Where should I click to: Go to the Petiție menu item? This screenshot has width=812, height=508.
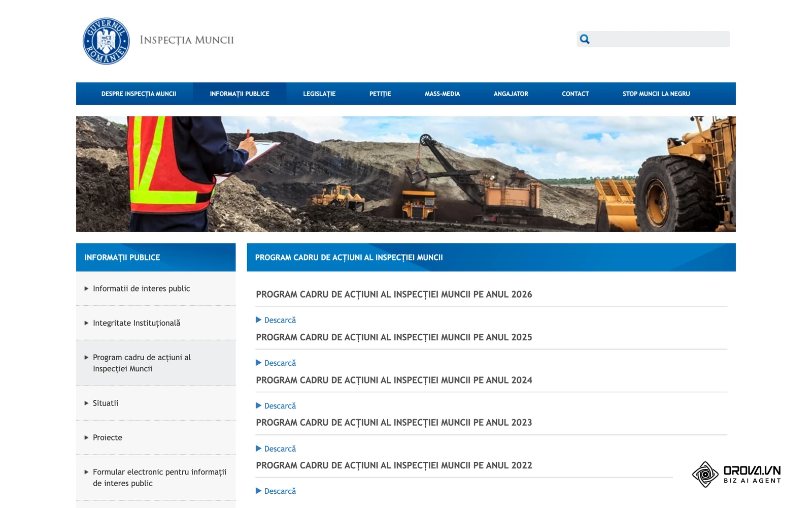coord(380,94)
